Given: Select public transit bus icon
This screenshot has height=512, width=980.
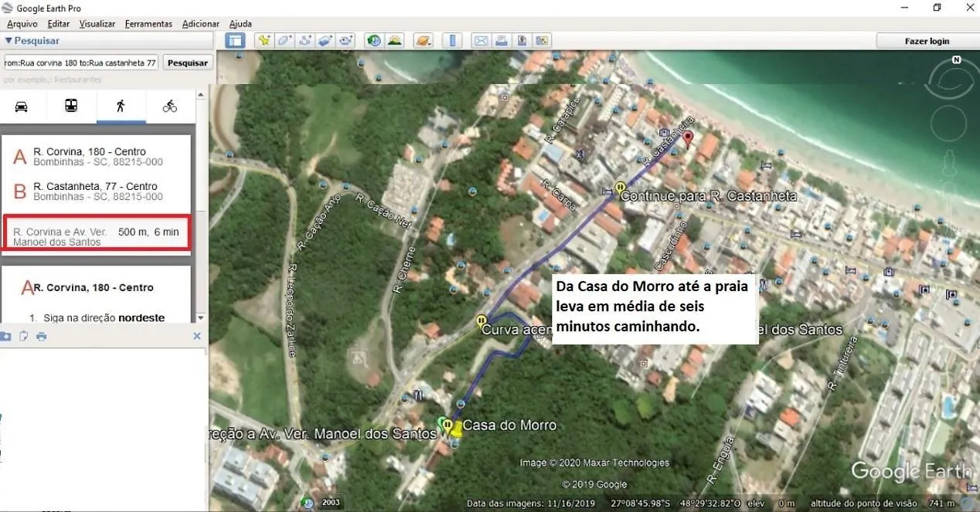Looking at the screenshot, I should pyautogui.click(x=71, y=107).
